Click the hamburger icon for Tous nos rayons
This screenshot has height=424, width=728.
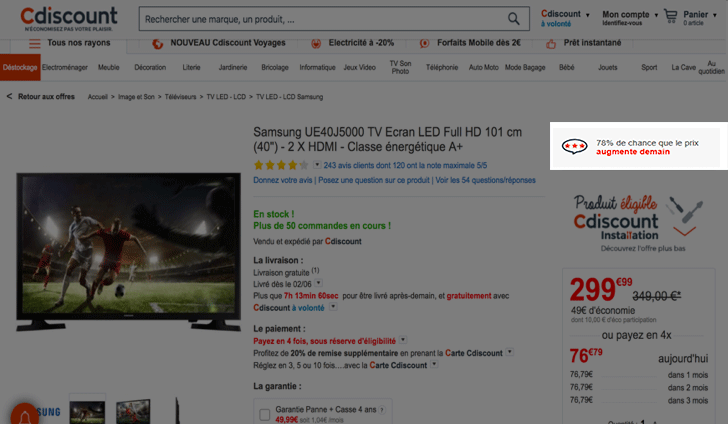pos(35,44)
